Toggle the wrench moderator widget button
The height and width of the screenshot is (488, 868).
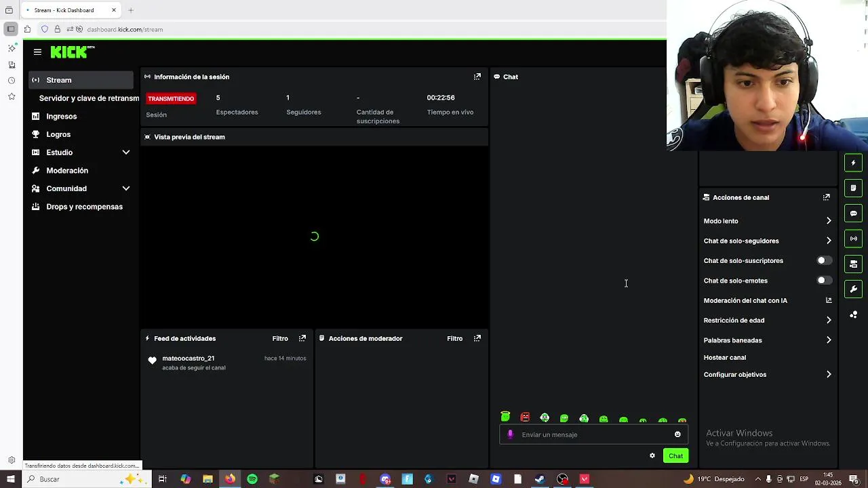(x=853, y=289)
